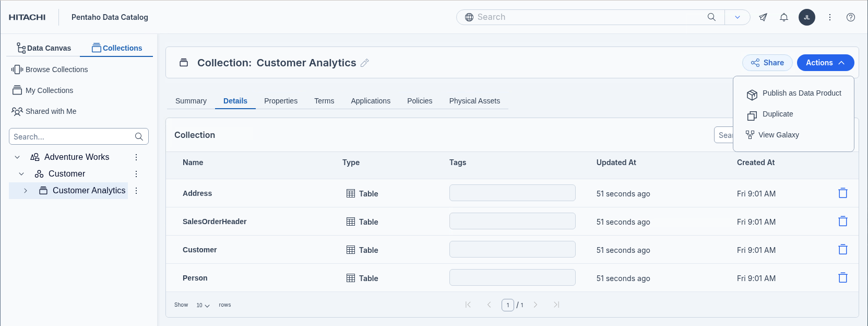Open the kebab menu beside Adventure Works

click(136, 157)
